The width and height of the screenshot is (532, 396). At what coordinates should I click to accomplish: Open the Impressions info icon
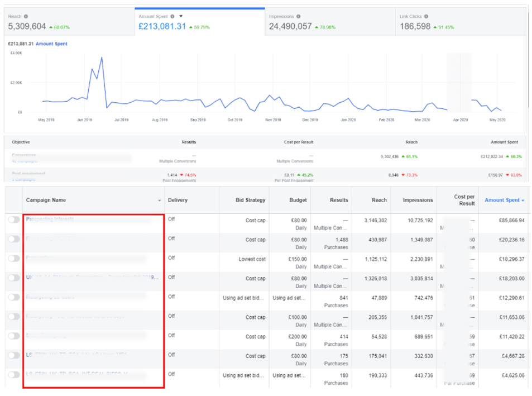click(x=298, y=16)
